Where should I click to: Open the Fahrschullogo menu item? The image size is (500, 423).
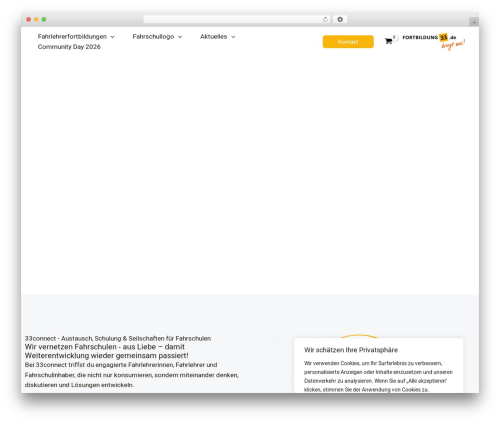pos(153,37)
